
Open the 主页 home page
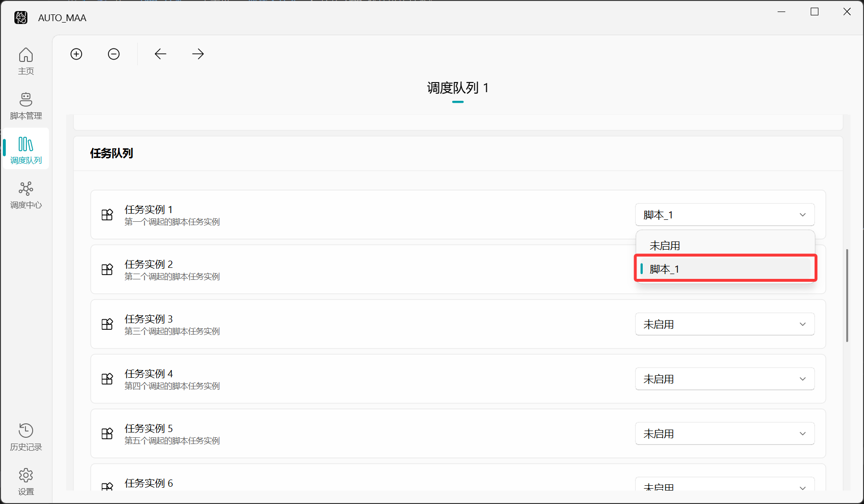click(26, 61)
